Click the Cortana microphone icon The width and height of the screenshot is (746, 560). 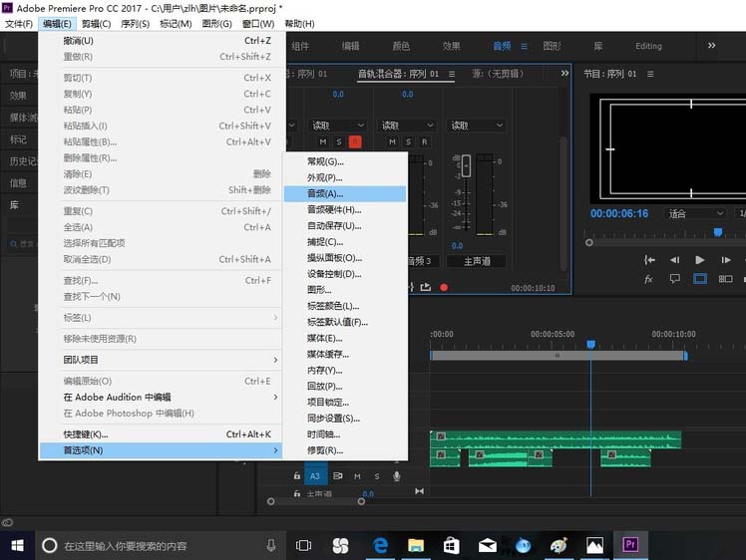[270, 545]
